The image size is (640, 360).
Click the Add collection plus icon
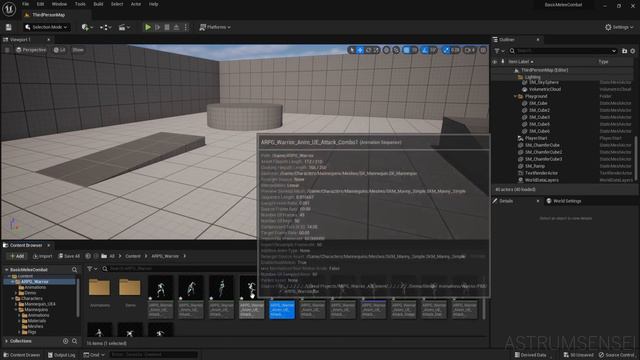pyautogui.click(x=65, y=341)
